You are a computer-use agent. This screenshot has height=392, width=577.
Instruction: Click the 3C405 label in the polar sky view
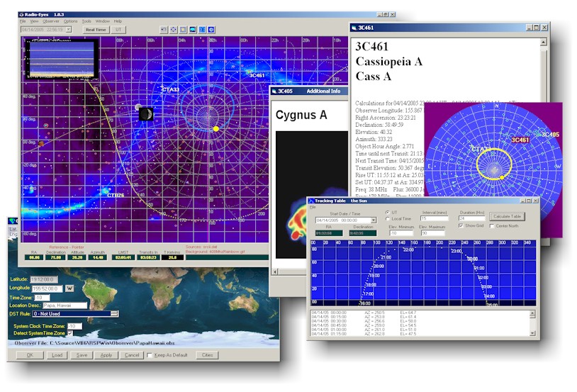coord(551,135)
